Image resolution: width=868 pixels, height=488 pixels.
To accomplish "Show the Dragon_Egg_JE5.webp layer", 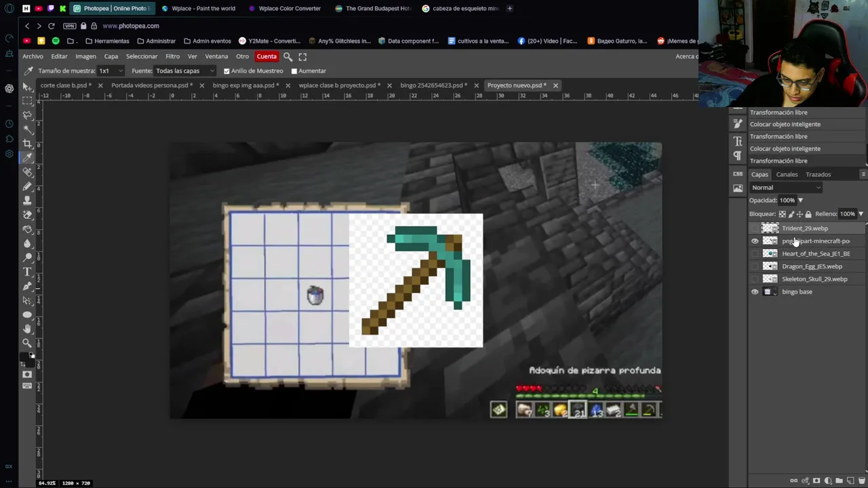I will click(x=755, y=266).
